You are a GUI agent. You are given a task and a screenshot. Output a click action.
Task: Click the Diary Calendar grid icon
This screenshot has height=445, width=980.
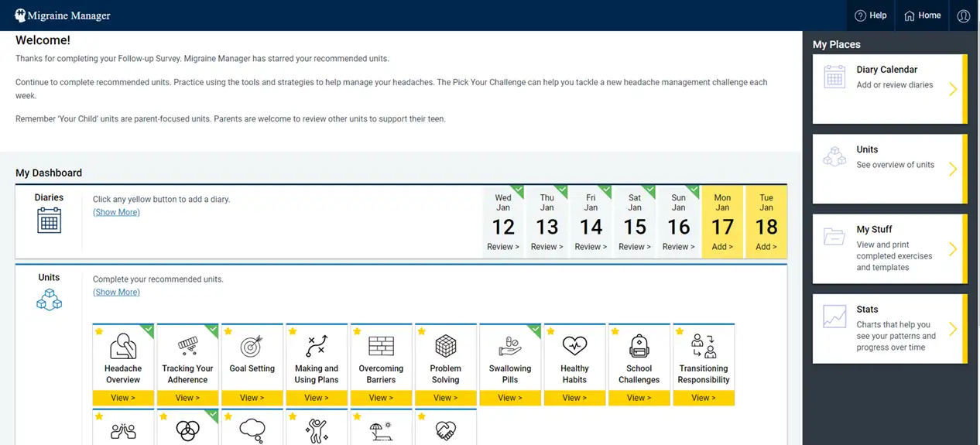click(834, 77)
